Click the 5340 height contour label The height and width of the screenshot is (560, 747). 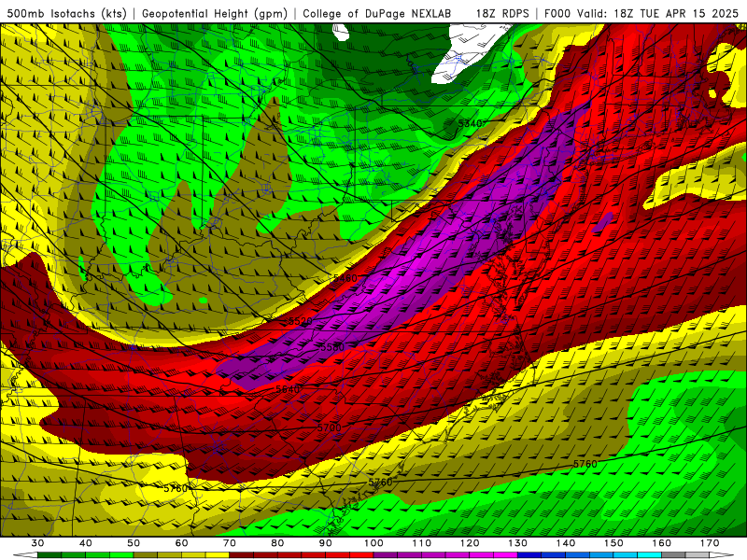[471, 124]
